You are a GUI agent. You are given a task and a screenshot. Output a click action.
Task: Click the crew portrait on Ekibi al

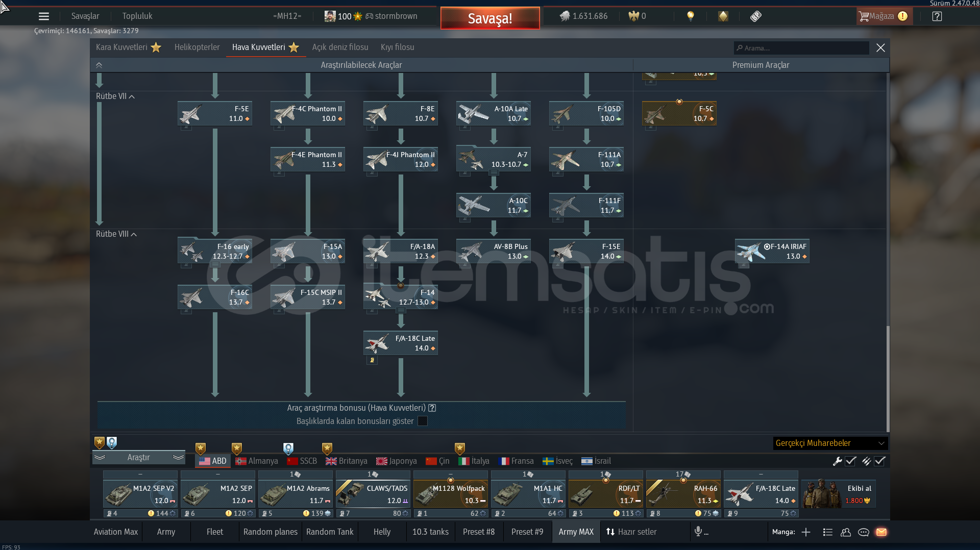[821, 493]
